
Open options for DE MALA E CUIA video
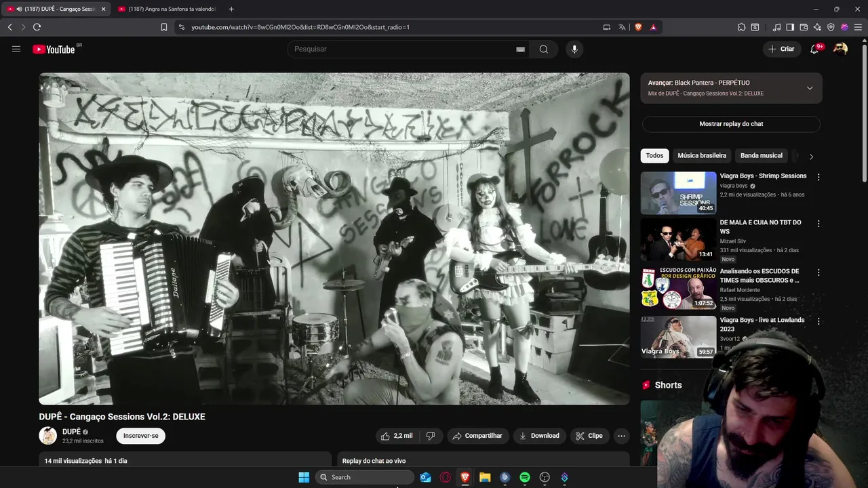coord(818,223)
